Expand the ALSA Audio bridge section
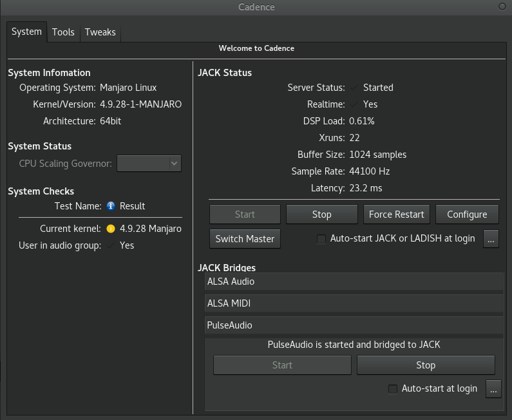 point(353,282)
